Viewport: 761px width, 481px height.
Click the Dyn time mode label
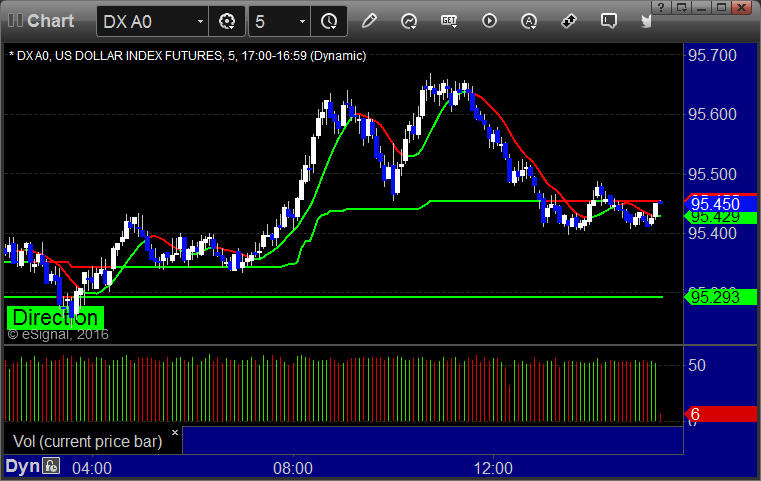point(22,466)
